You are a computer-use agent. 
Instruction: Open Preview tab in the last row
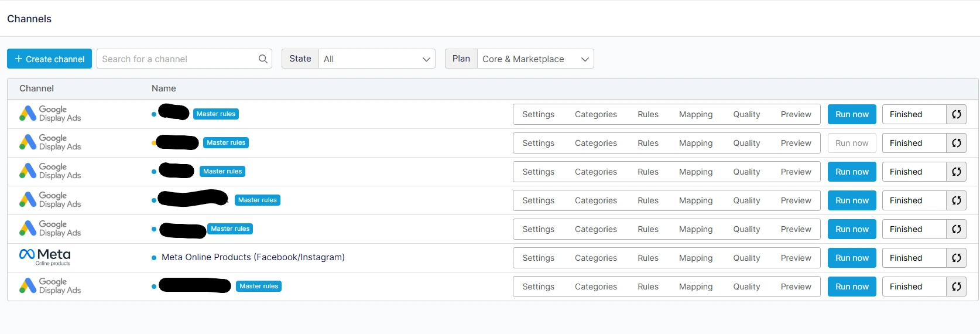pyautogui.click(x=796, y=287)
